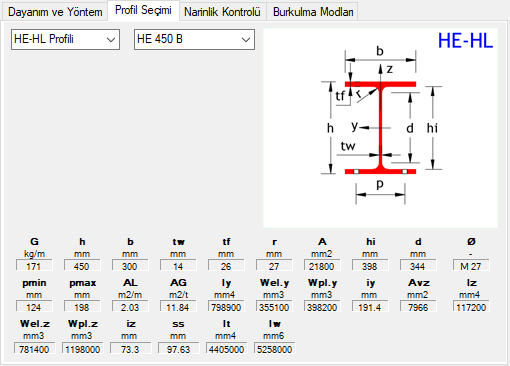
Task: Click the AL field showing 2.03
Action: coord(130,307)
